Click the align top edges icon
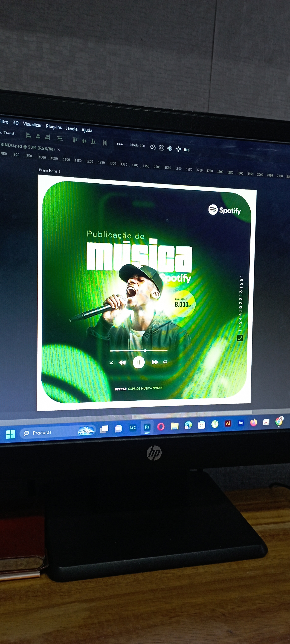This screenshot has width=290, height=644. [x=75, y=140]
